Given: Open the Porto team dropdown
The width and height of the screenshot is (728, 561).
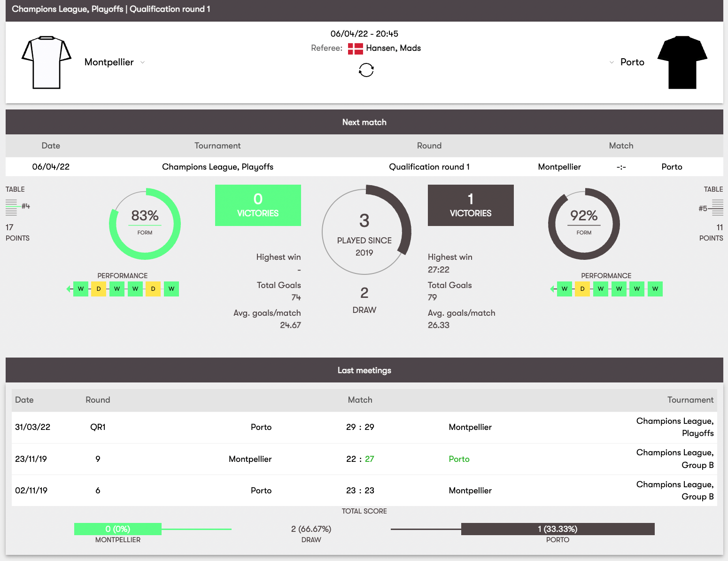Looking at the screenshot, I should tap(612, 62).
